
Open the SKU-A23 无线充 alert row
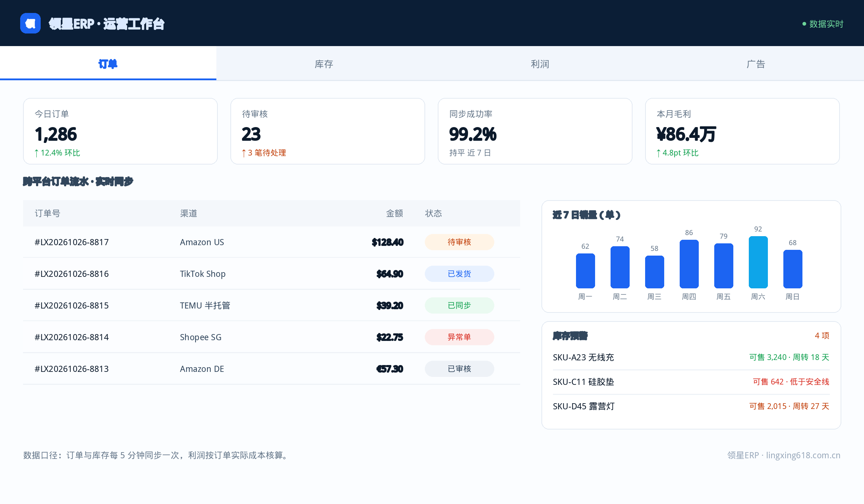pyautogui.click(x=691, y=357)
